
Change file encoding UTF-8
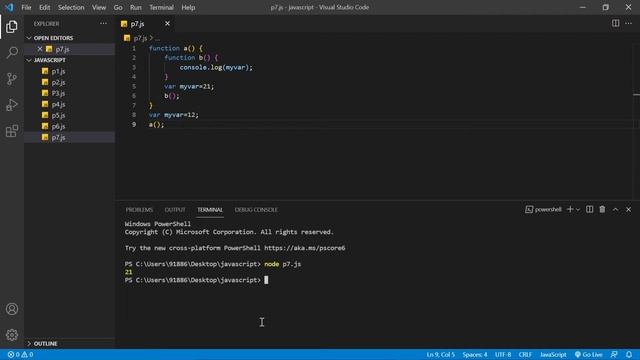click(x=503, y=355)
